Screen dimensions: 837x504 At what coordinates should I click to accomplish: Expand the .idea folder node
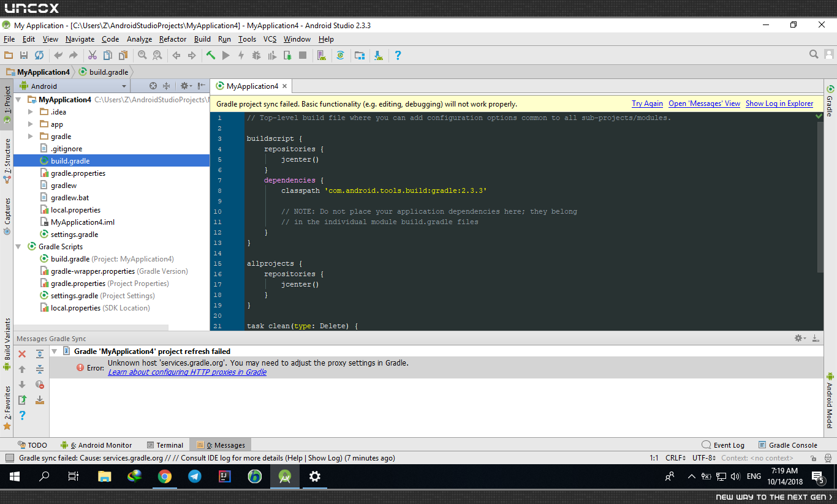[x=31, y=112]
